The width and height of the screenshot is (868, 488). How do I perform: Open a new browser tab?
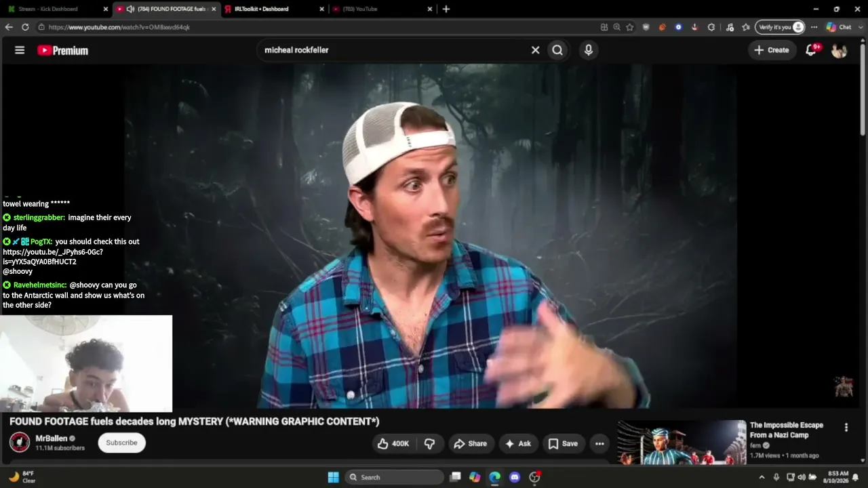(x=446, y=9)
